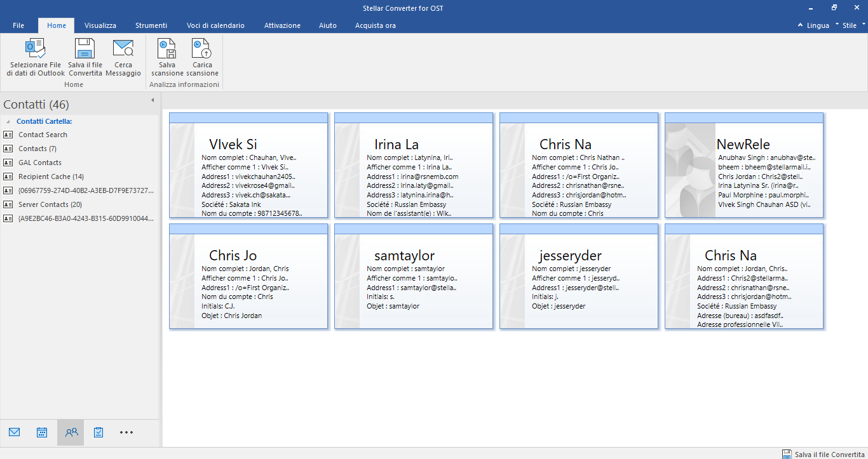Click folder icon beside Recipient Cache (14)
The height and width of the screenshot is (459, 868).
tap(8, 176)
